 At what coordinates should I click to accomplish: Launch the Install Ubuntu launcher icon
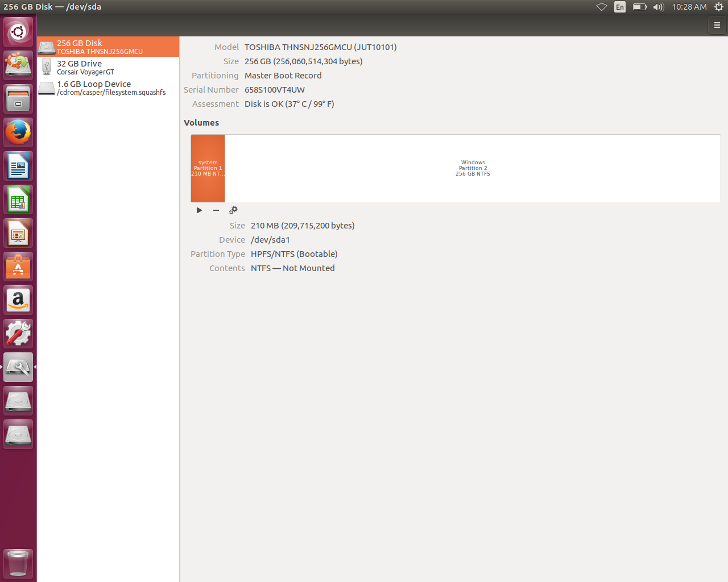point(18,65)
